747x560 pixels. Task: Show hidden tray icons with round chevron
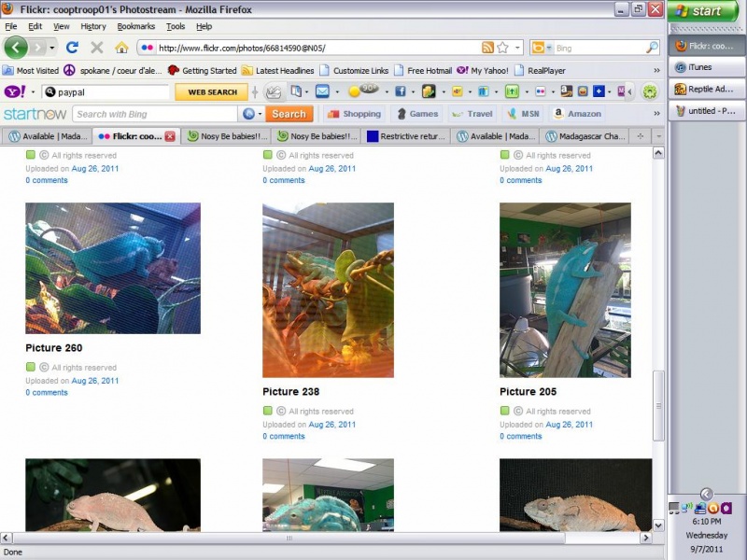[707, 494]
